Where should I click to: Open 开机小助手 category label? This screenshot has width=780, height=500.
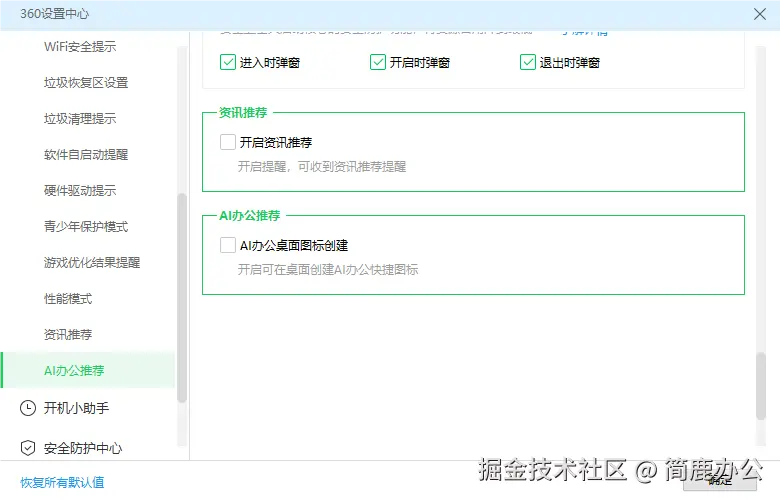[76, 408]
